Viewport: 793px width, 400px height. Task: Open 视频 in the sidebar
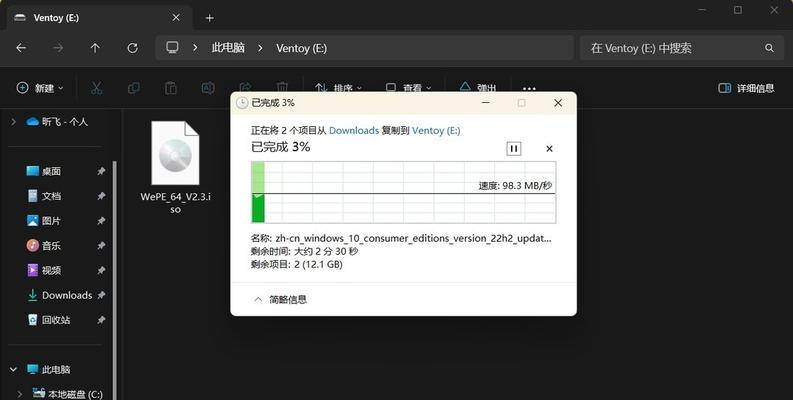51,271
